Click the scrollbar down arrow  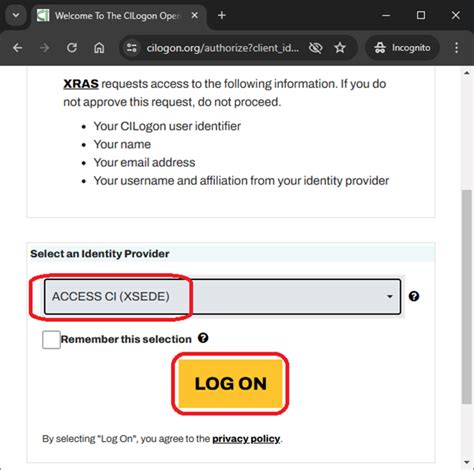pos(467,462)
